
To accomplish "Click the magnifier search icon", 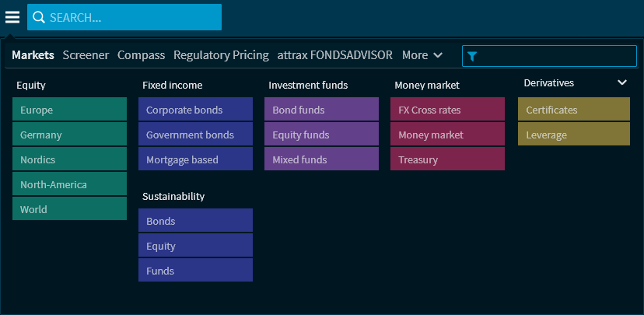I will (39, 17).
